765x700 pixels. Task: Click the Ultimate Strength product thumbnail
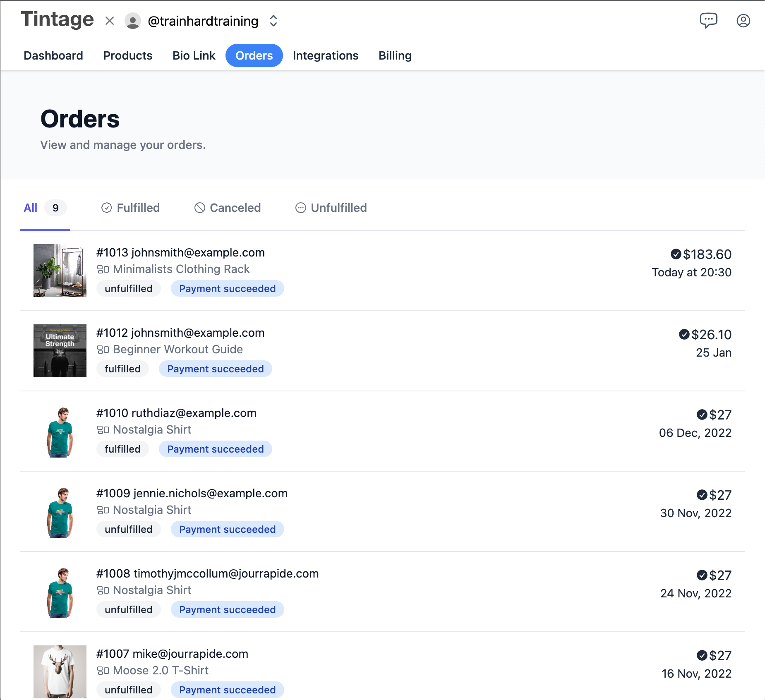[60, 351]
